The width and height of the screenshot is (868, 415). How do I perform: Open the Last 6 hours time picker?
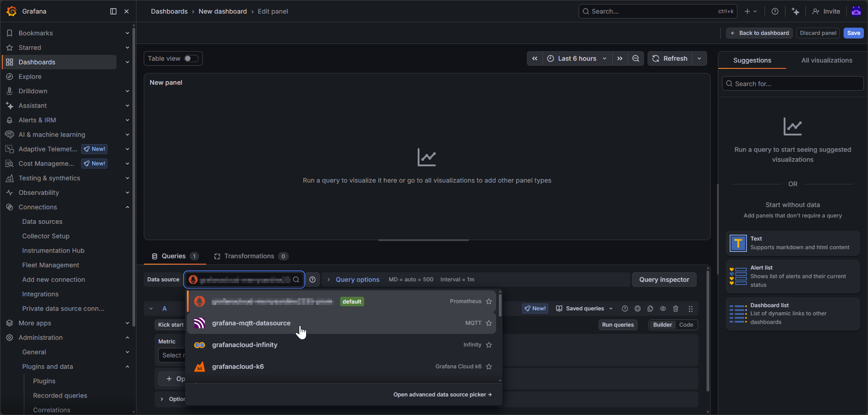pos(577,58)
